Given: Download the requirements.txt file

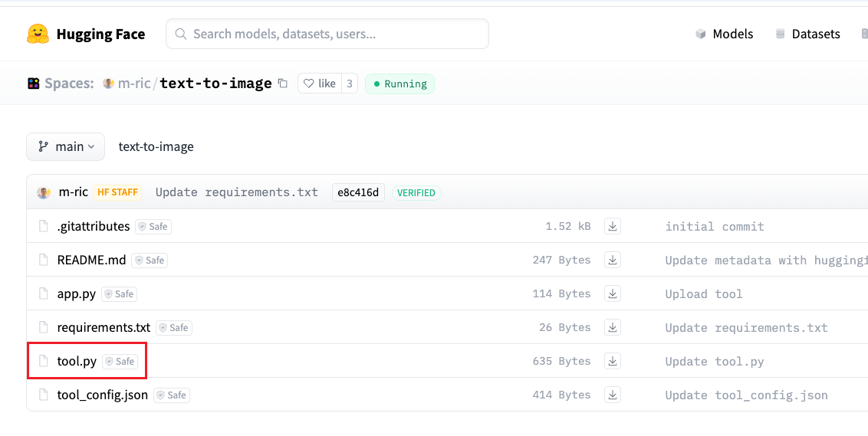Looking at the screenshot, I should (x=612, y=327).
